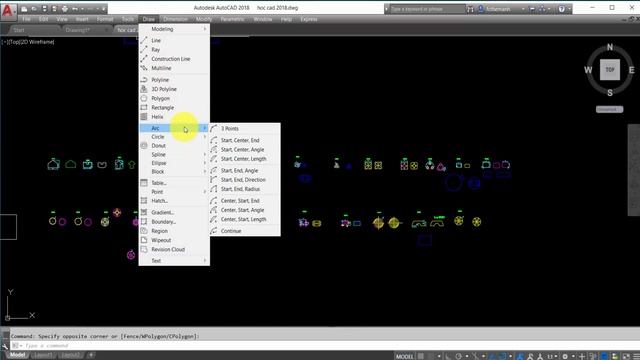Choose Start, End, Direction arc option
This screenshot has width=640, height=360.
245,180
